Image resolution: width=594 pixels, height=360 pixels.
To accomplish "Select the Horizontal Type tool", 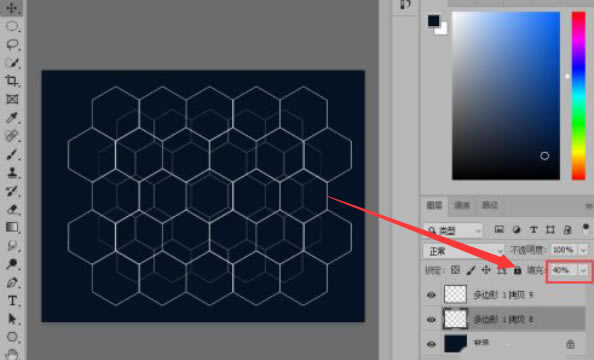I will click(x=12, y=301).
